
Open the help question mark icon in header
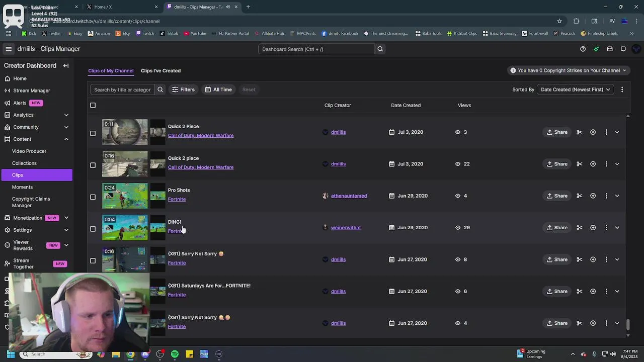click(583, 49)
